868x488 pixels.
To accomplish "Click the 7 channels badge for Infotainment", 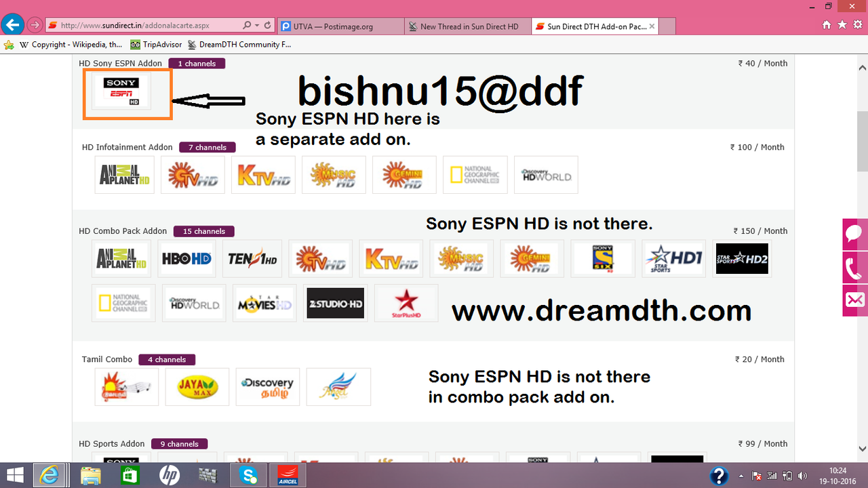I will point(208,147).
